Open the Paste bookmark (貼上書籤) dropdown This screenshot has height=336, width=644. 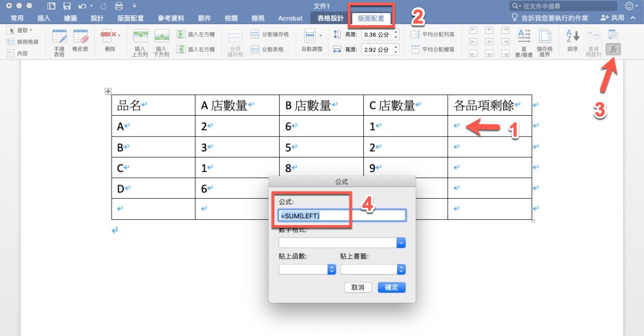click(401, 270)
